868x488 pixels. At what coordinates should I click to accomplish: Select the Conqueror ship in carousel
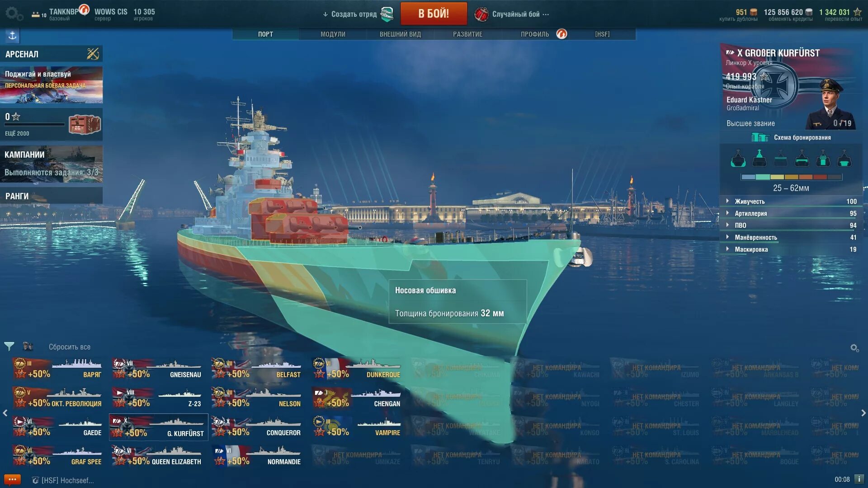click(x=258, y=427)
